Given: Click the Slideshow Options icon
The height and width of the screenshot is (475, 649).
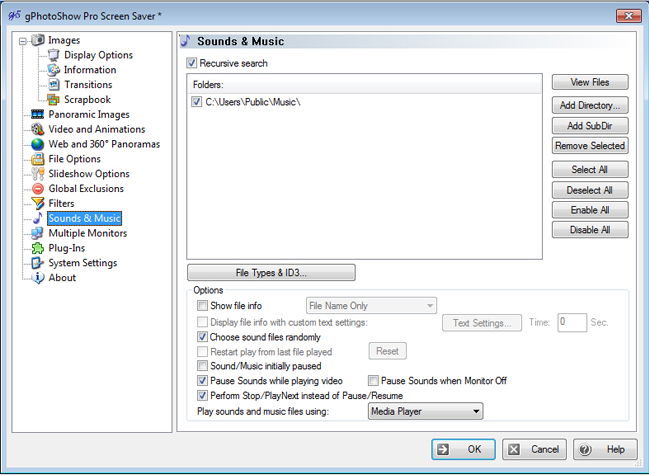Looking at the screenshot, I should [x=38, y=174].
